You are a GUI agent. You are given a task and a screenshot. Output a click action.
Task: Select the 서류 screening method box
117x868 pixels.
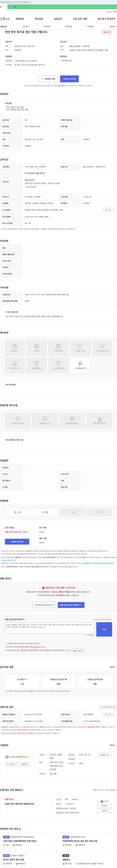click(x=17, y=512)
